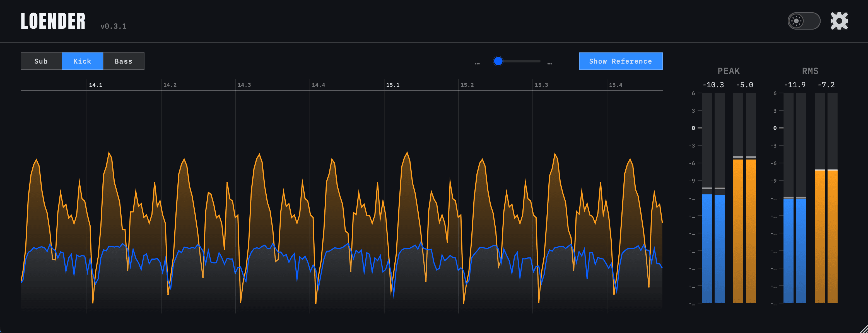Click the 14.2 timeline marker
Image resolution: width=868 pixels, height=333 pixels.
170,85
